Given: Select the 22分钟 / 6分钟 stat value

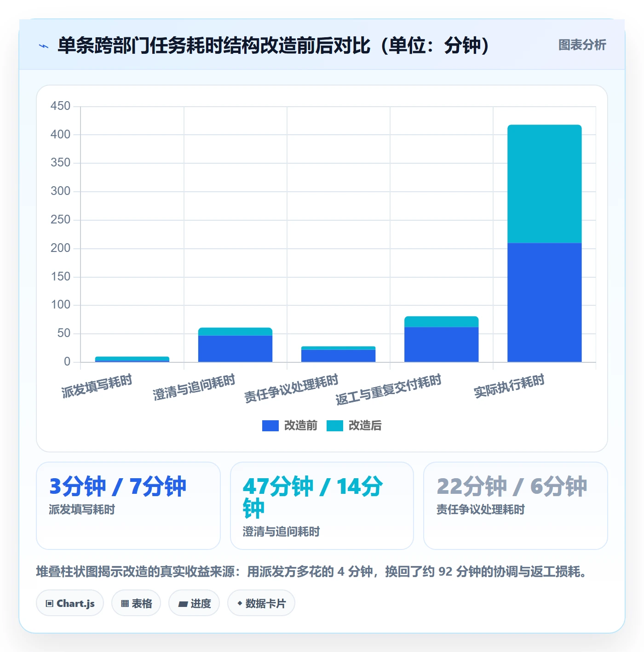Looking at the screenshot, I should click(x=512, y=486).
